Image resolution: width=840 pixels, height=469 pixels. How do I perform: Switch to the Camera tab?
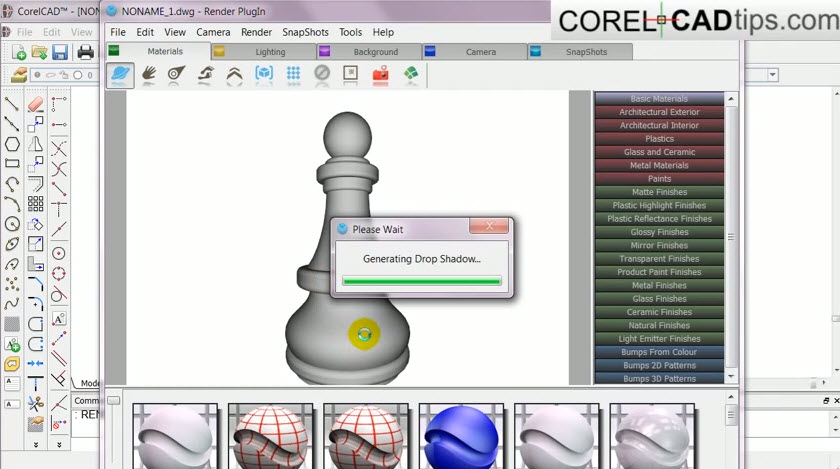[475, 52]
